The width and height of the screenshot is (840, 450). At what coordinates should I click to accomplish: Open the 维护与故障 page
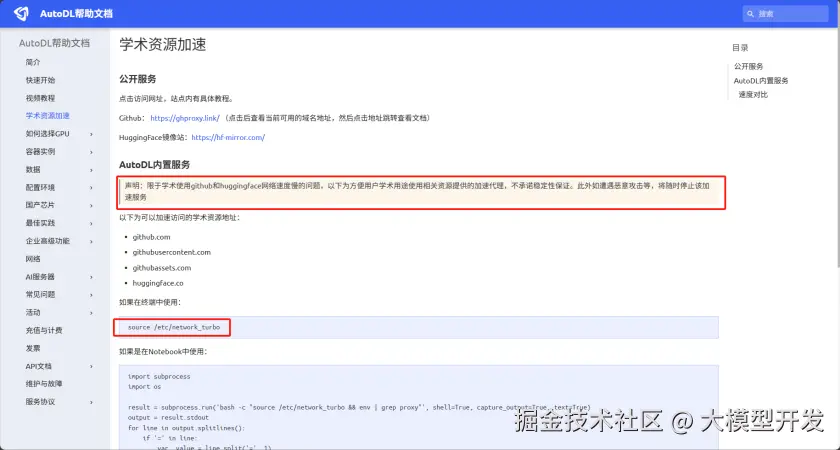[x=44, y=384]
